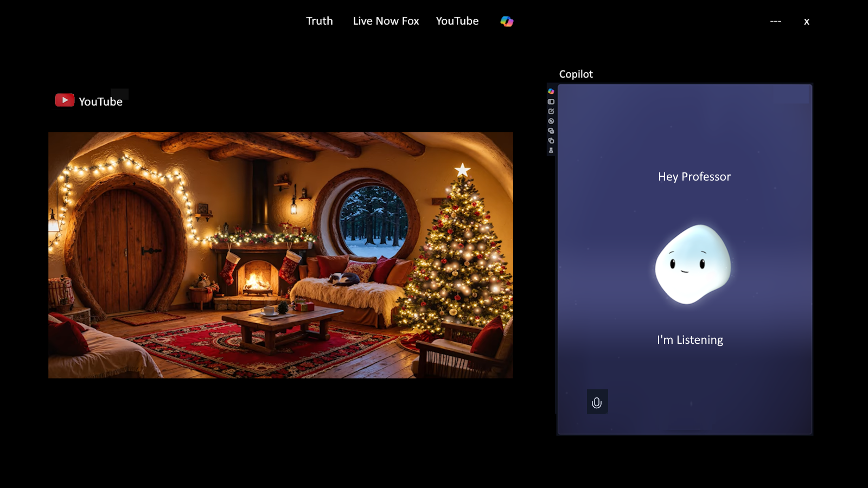This screenshot has width=868, height=488.
Task: Switch to the Truth tab
Action: [x=320, y=21]
